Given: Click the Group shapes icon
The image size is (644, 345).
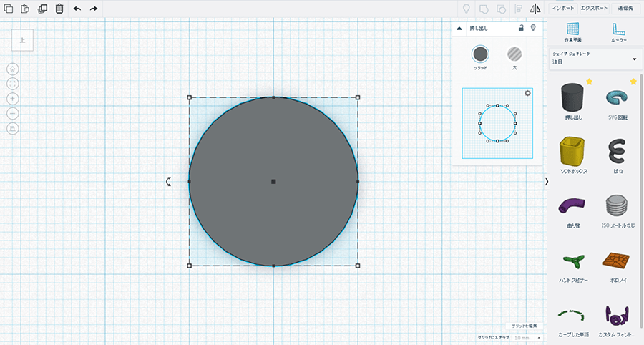Looking at the screenshot, I should 484,9.
